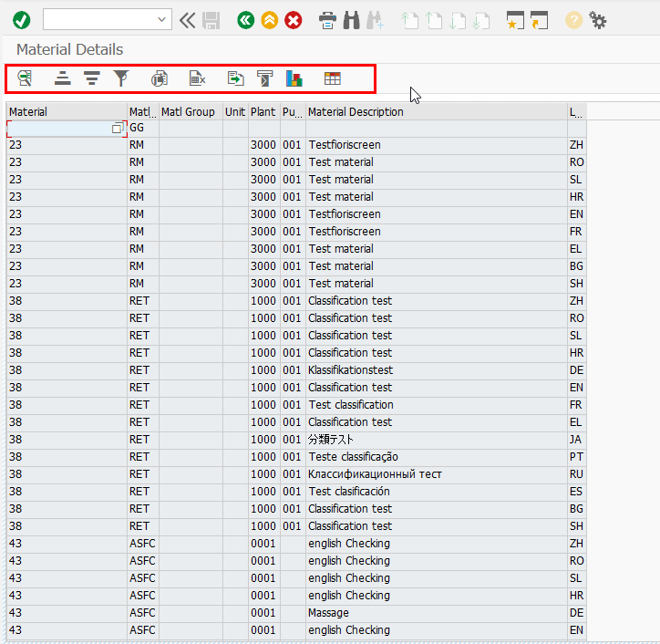Viewport: 660px width, 644px height.
Task: Click the L... language column header
Action: 577,111
